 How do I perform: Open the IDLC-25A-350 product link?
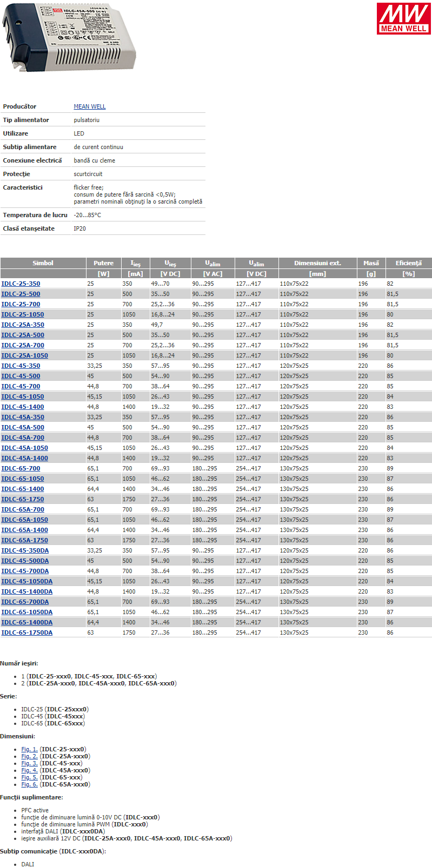click(x=23, y=325)
